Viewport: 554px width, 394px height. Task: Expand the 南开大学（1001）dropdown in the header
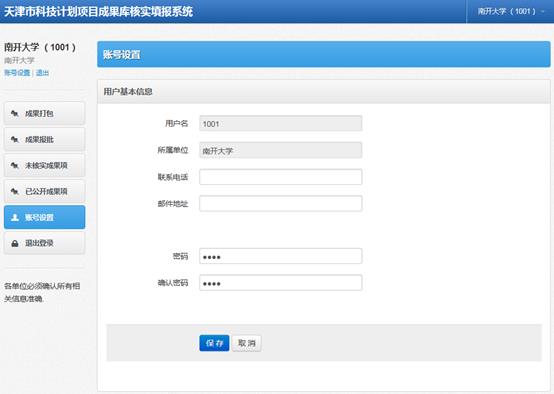pyautogui.click(x=510, y=11)
